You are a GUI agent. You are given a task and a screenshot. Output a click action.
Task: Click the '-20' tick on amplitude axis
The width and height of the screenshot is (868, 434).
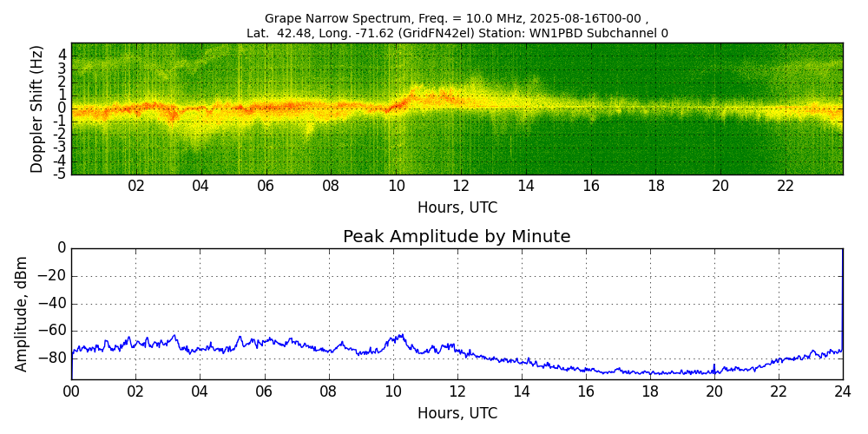pos(54,276)
